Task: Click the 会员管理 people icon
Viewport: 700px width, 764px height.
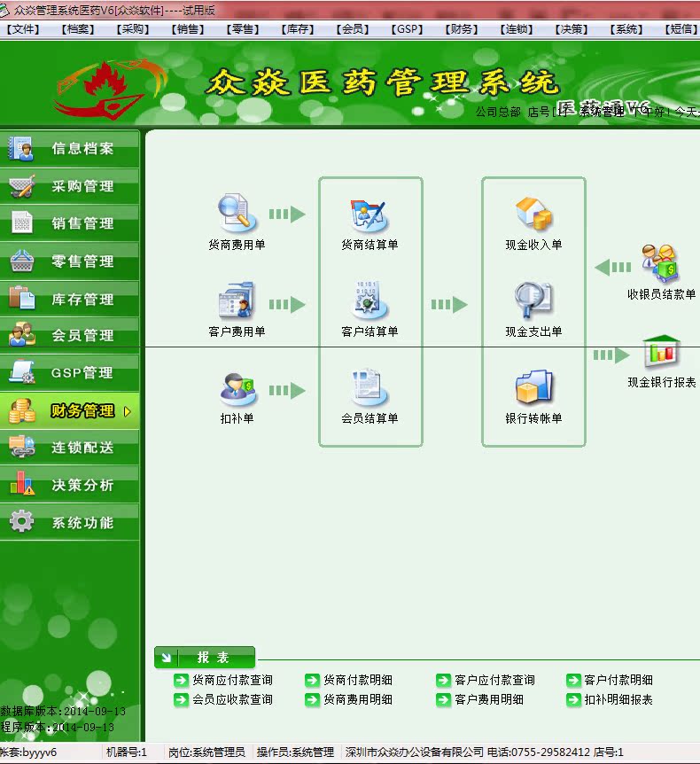Action: coord(22,335)
